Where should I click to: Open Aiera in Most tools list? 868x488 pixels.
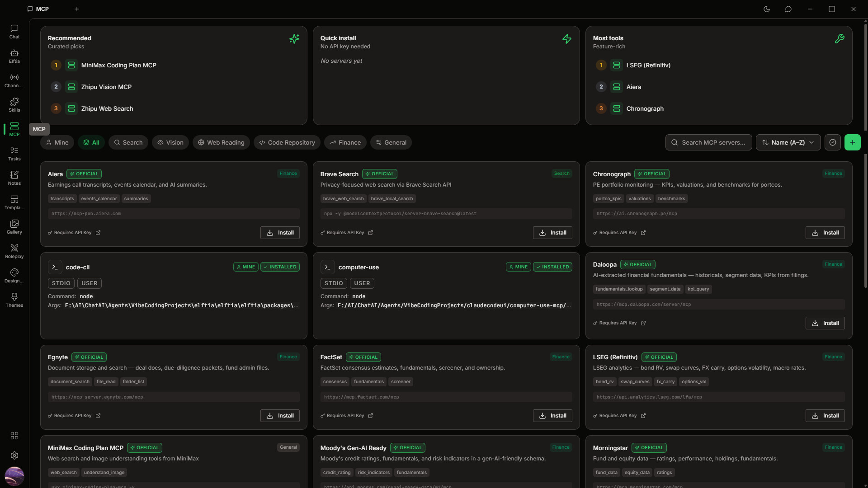[x=719, y=87]
